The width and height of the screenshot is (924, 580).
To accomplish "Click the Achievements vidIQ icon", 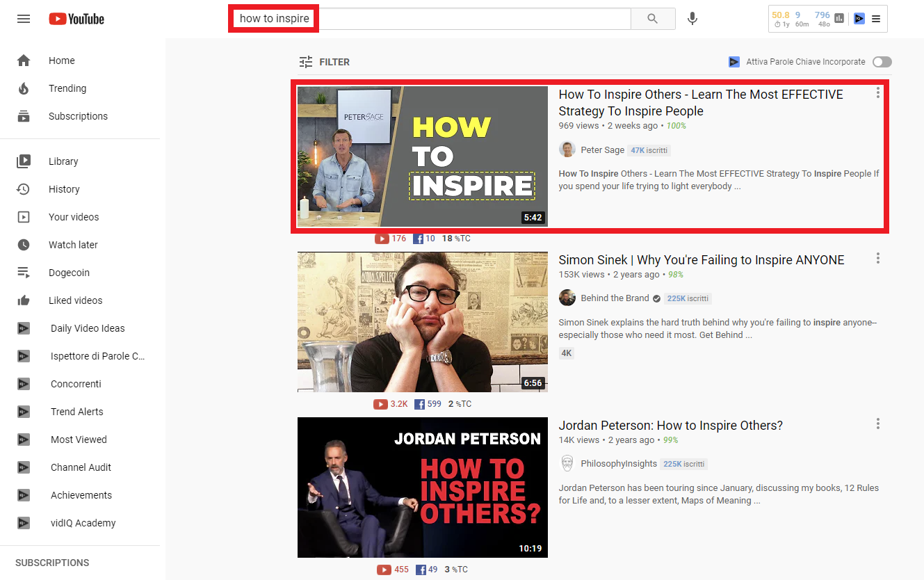I will pyautogui.click(x=24, y=495).
